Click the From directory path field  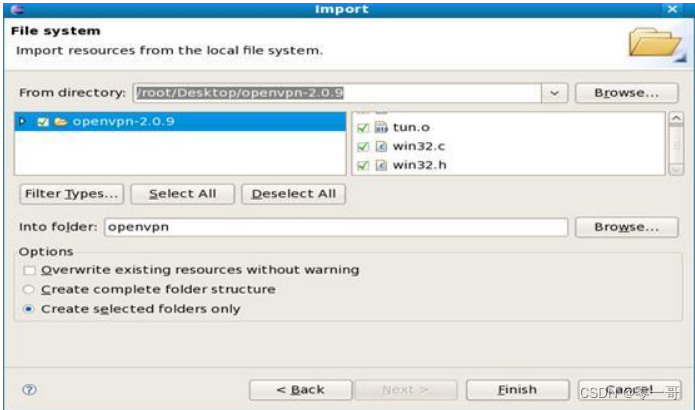(337, 93)
